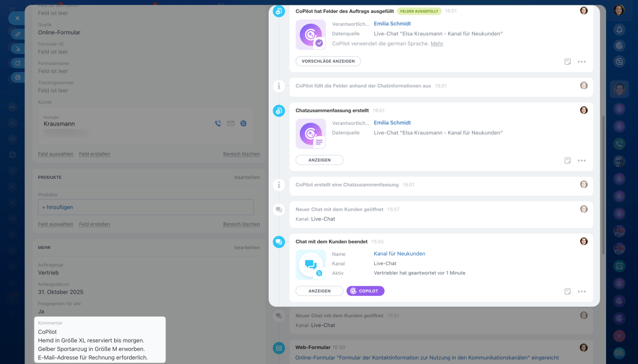Click 'Anzeigen' under Chatzusammenfassung erstellt
Image resolution: width=638 pixels, height=364 pixels.
click(319, 160)
